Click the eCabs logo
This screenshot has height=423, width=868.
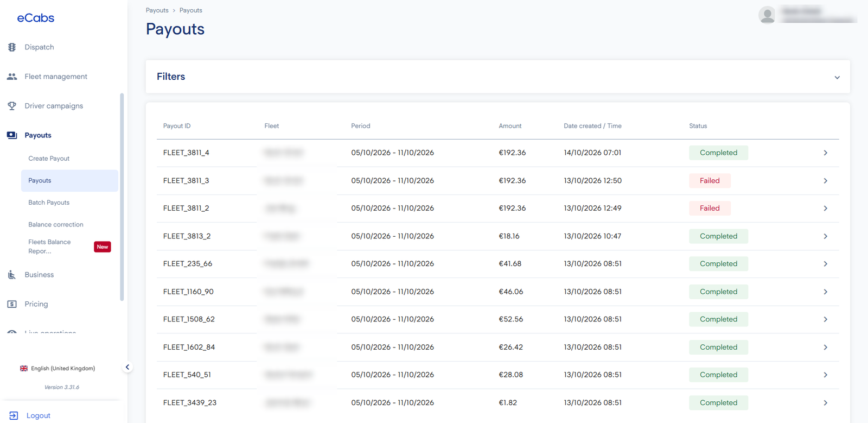coord(36,18)
